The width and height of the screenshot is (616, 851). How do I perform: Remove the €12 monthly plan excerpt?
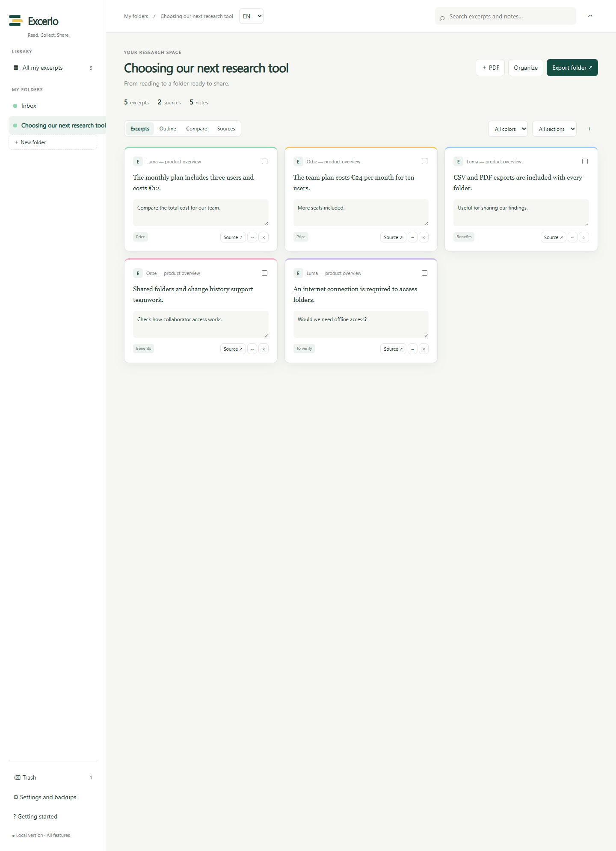[x=264, y=237]
